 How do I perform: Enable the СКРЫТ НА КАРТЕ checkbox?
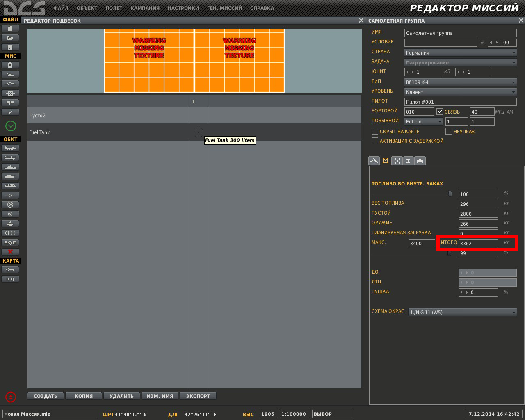[374, 131]
